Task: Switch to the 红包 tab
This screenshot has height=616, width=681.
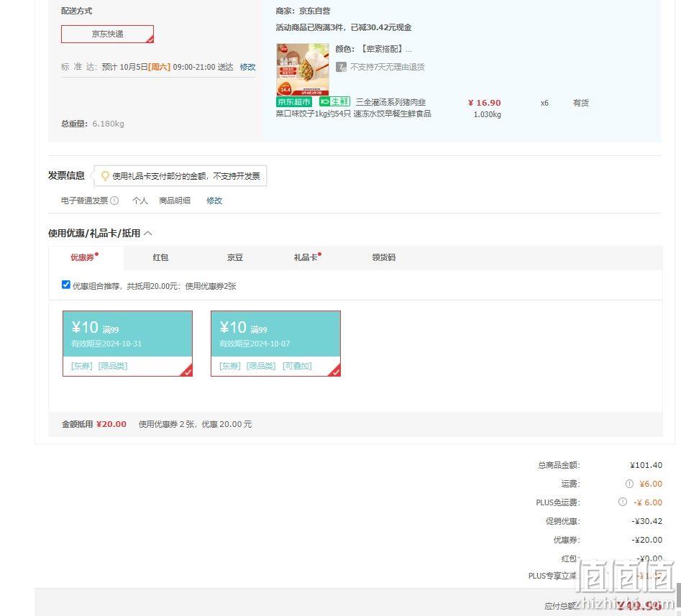Action: tap(160, 257)
